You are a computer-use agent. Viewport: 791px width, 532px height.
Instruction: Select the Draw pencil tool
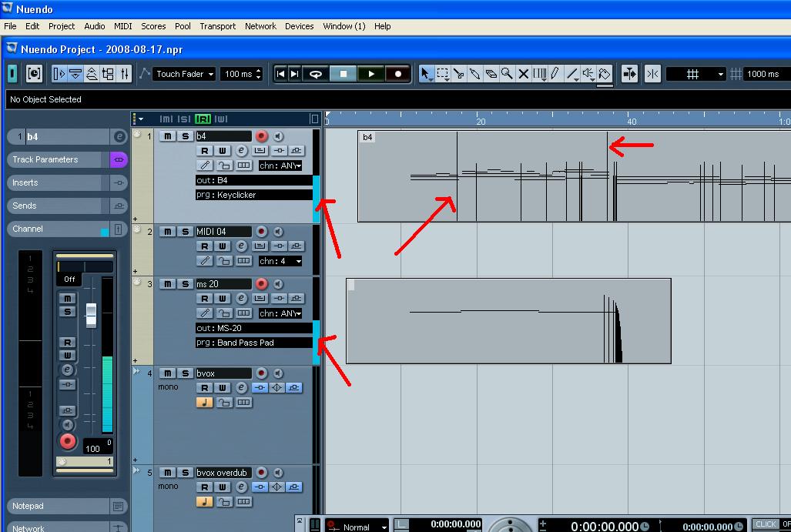pyautogui.click(x=555, y=74)
